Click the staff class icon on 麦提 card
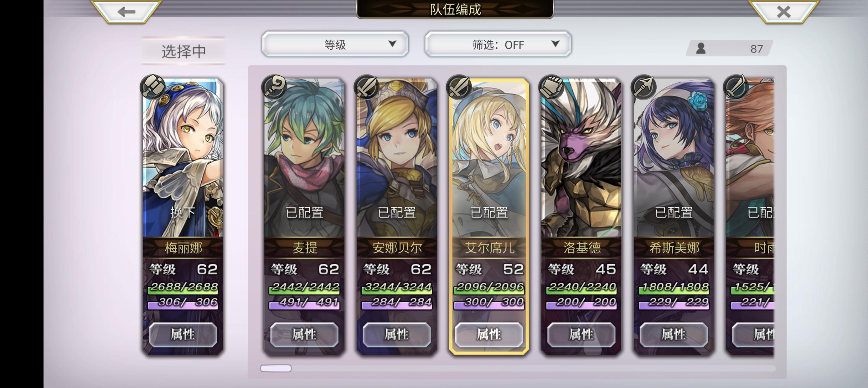Screen dimensions: 868x388 click(x=274, y=87)
